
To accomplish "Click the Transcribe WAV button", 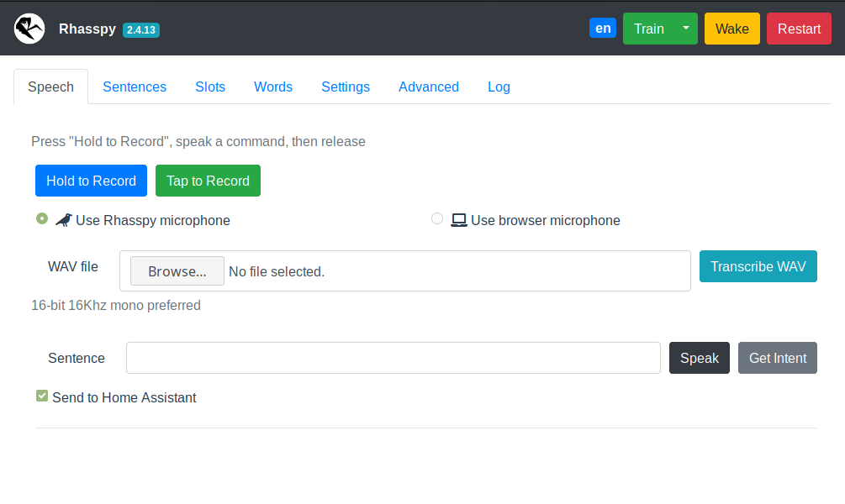I will 758,266.
